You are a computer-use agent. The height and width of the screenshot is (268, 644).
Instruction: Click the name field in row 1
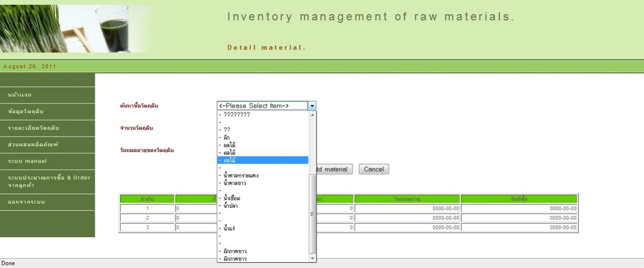[x=196, y=208]
